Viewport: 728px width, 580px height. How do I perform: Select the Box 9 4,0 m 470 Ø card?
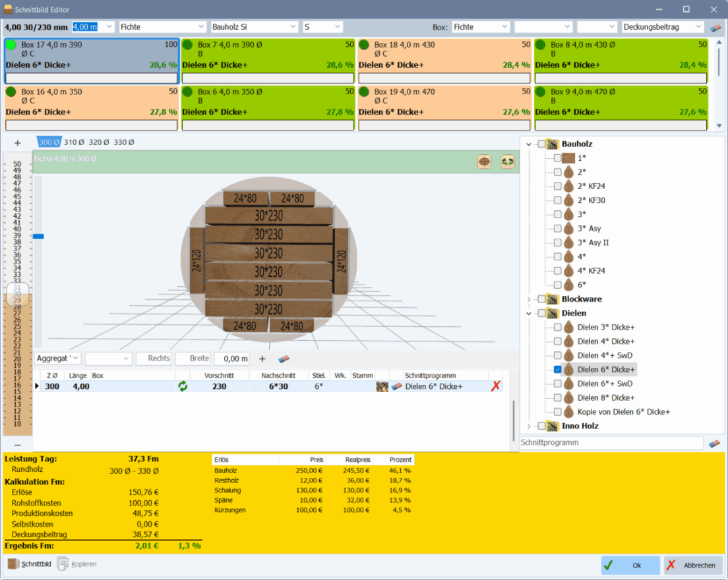coord(621,108)
